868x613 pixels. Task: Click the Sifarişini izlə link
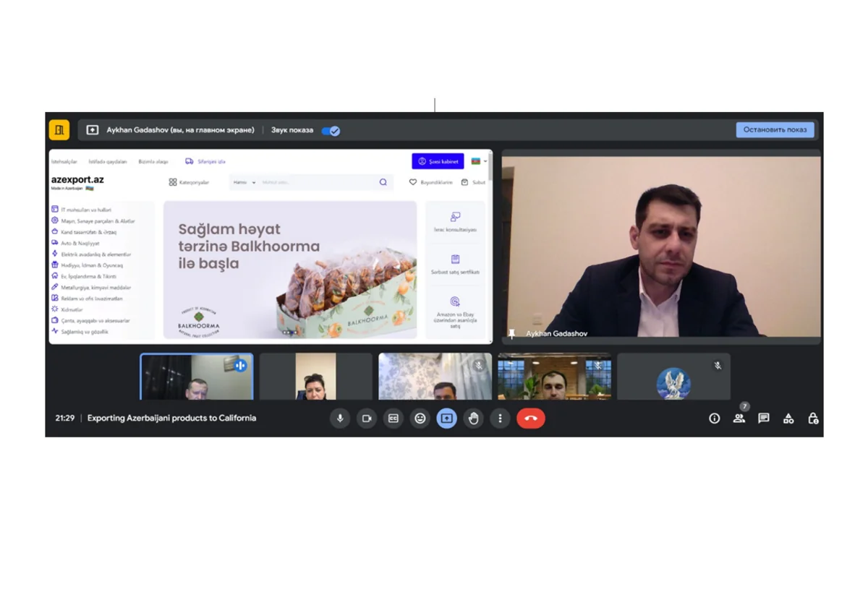coord(205,161)
